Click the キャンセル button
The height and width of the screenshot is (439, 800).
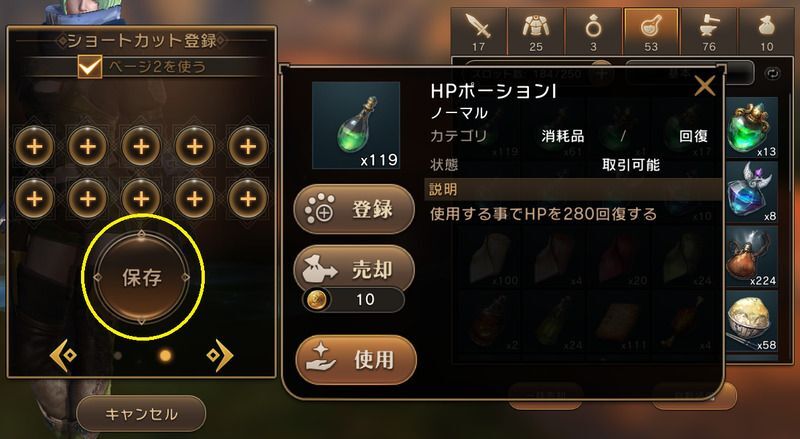click(x=141, y=414)
